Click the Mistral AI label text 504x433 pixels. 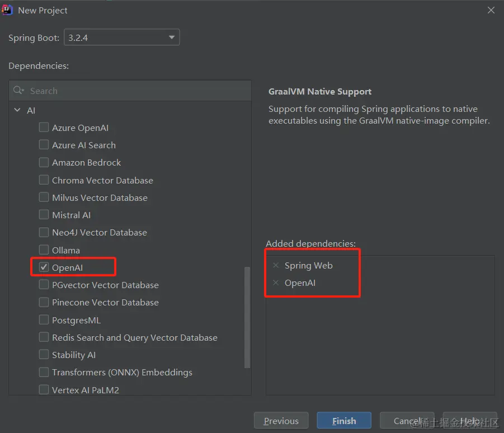(x=72, y=215)
